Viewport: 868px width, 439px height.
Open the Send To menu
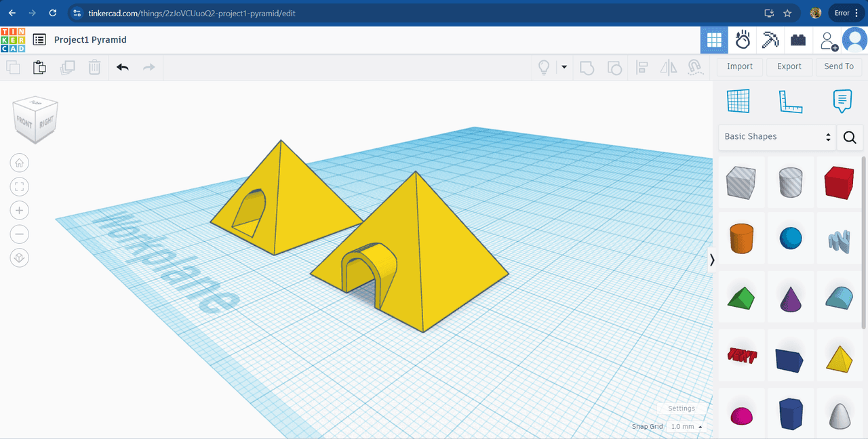tap(839, 66)
